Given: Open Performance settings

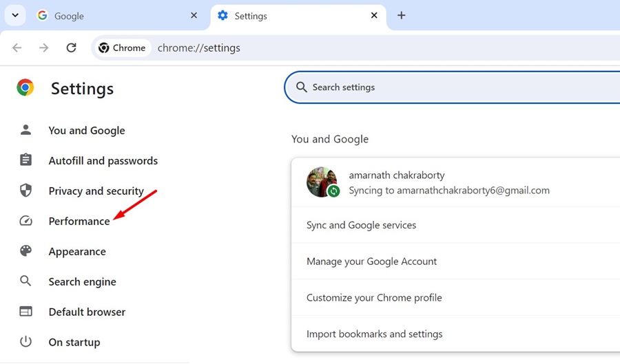Looking at the screenshot, I should 79,221.
